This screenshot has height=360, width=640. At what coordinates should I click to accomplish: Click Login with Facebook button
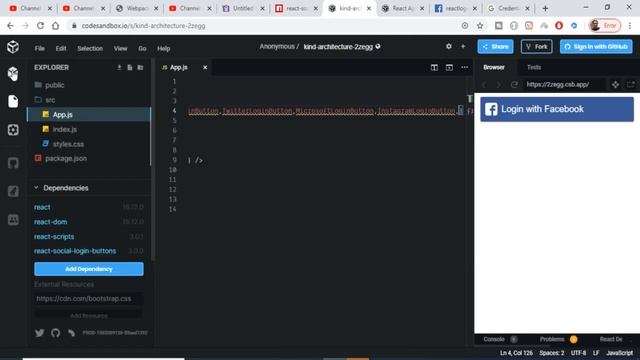click(557, 109)
